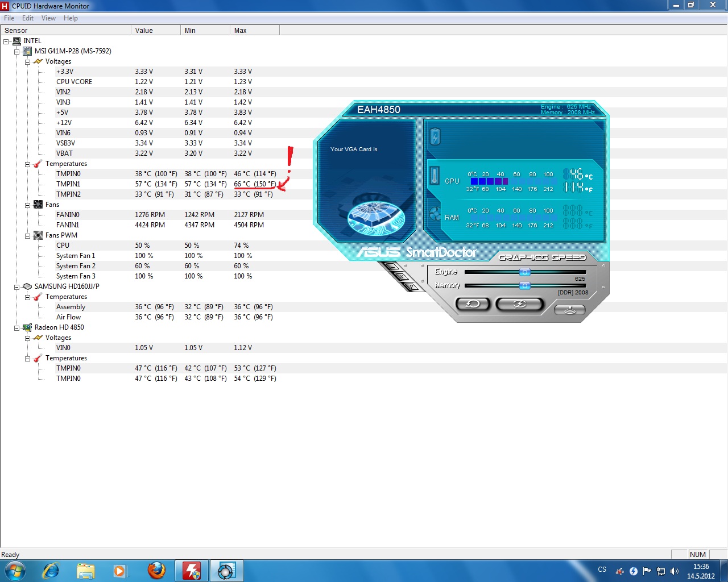Click the SmartDoctor collapse panel button with down arrow
Viewport: 728px width, 582px height.
click(x=569, y=310)
